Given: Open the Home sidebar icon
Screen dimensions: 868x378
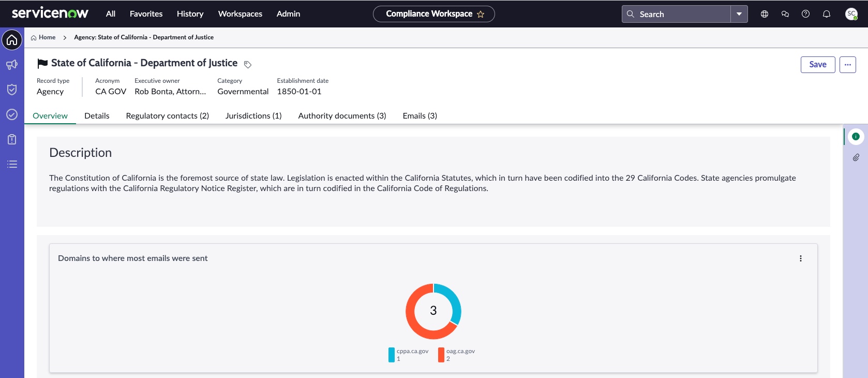Looking at the screenshot, I should click(x=12, y=40).
